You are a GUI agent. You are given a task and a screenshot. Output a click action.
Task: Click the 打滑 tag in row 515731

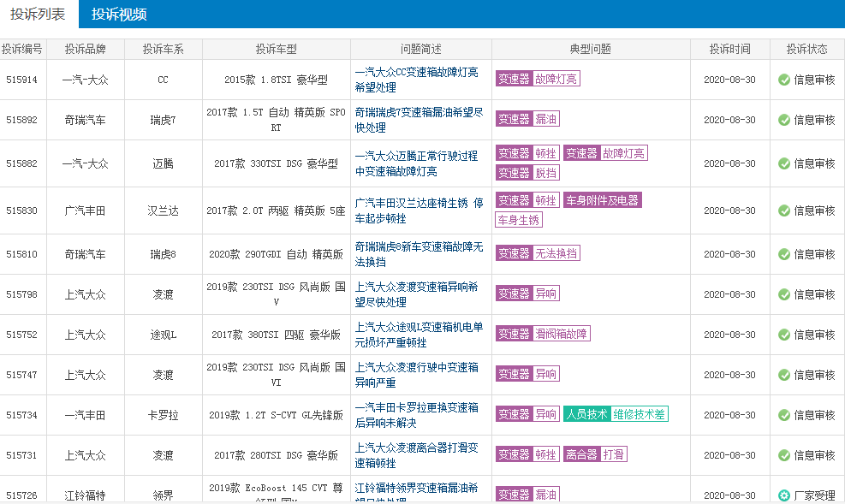pyautogui.click(x=613, y=454)
